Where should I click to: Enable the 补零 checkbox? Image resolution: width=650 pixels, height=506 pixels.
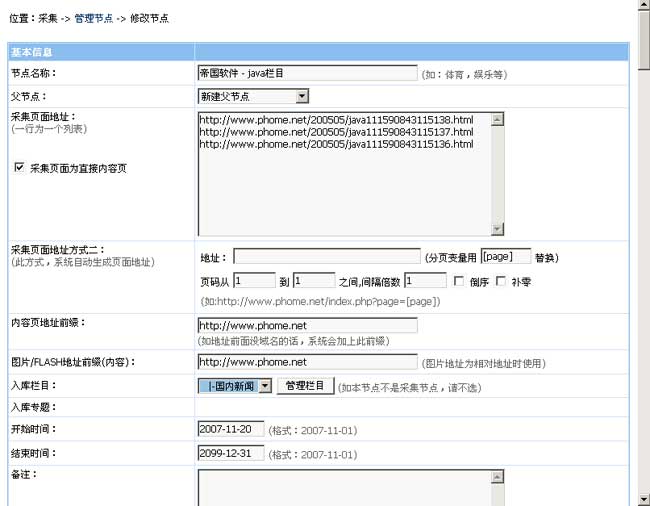pyautogui.click(x=501, y=281)
